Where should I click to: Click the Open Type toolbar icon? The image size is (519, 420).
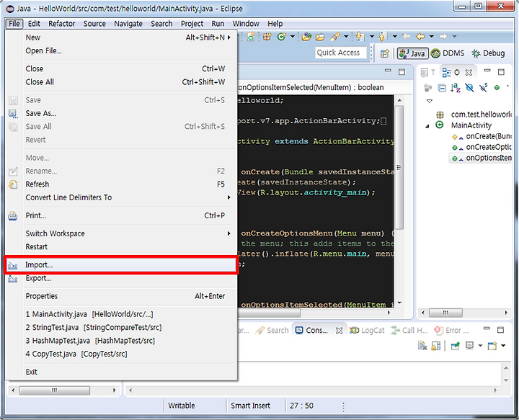pyautogui.click(x=306, y=37)
